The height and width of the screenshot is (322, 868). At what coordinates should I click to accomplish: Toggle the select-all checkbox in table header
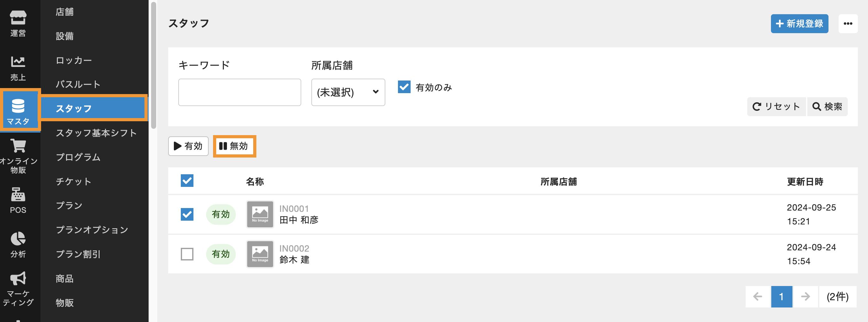(187, 181)
